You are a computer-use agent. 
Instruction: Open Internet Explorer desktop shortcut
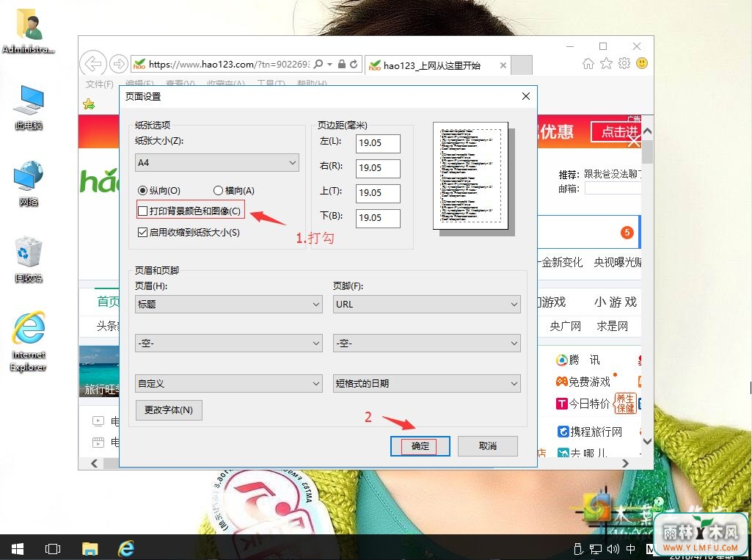click(29, 341)
